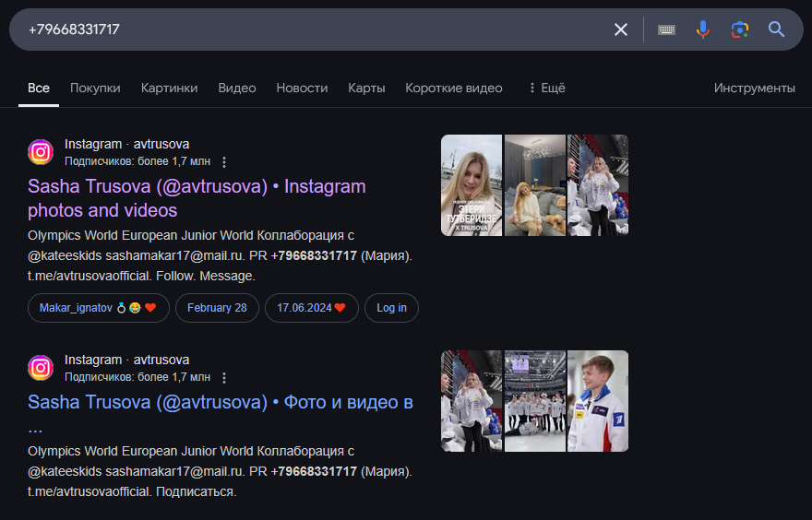The height and width of the screenshot is (520, 812).
Task: Open the on-screen keyboard input tool
Action: tap(666, 30)
